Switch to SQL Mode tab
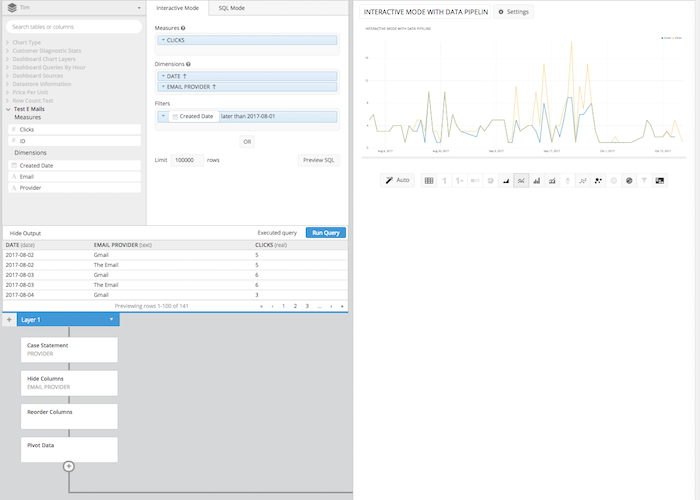The width and height of the screenshot is (700, 500). (231, 8)
